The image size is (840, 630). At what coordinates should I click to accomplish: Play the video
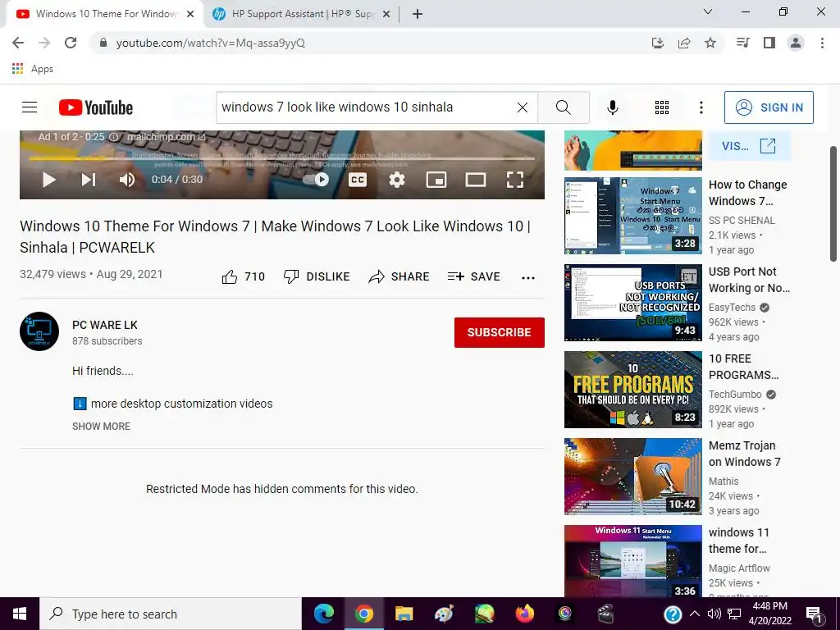click(48, 180)
